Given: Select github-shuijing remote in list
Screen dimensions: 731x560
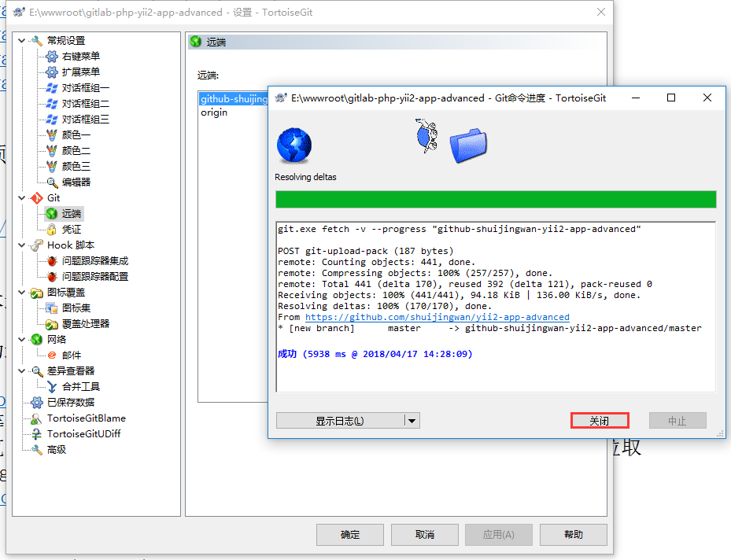Looking at the screenshot, I should tap(234, 99).
